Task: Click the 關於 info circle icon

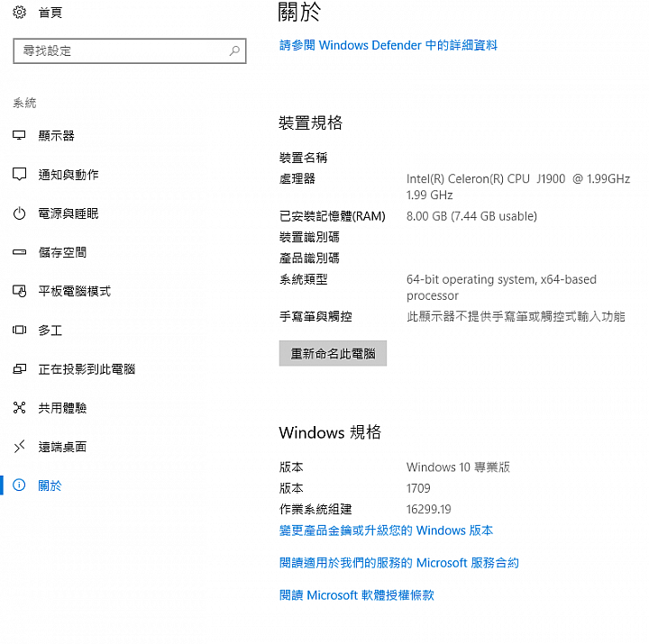Action: point(19,485)
